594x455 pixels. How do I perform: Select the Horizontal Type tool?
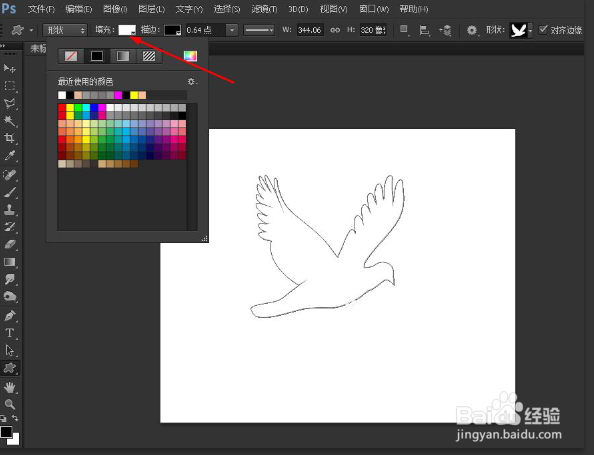9,333
